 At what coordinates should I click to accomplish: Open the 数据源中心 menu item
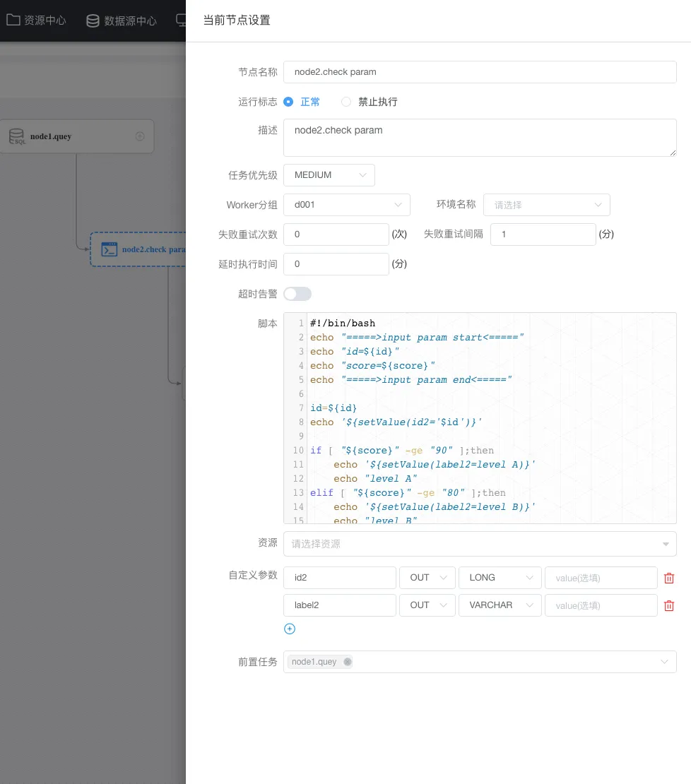(122, 20)
